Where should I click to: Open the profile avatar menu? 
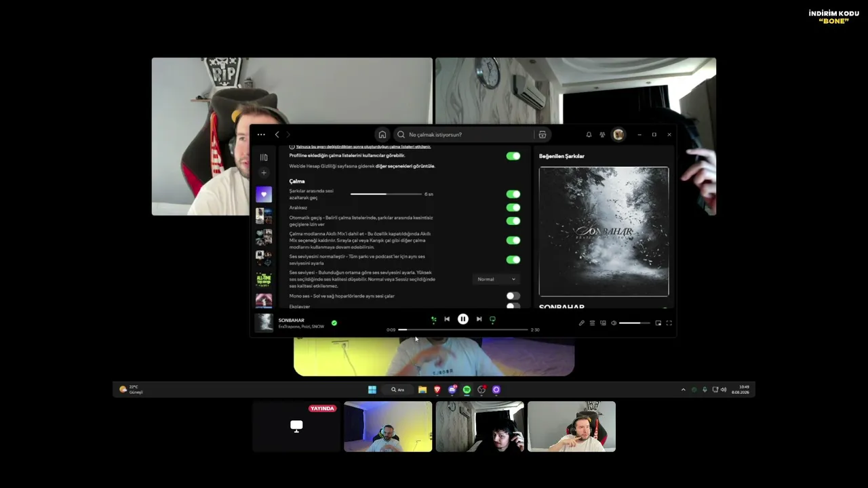click(618, 135)
